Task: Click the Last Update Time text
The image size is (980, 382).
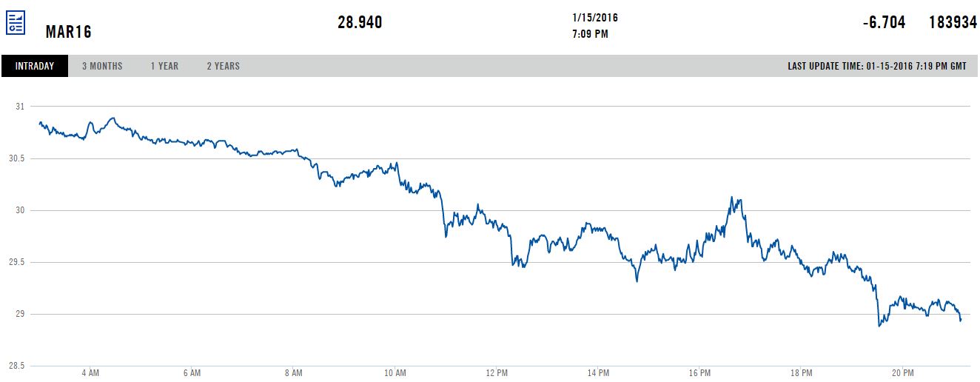Action: pos(877,66)
